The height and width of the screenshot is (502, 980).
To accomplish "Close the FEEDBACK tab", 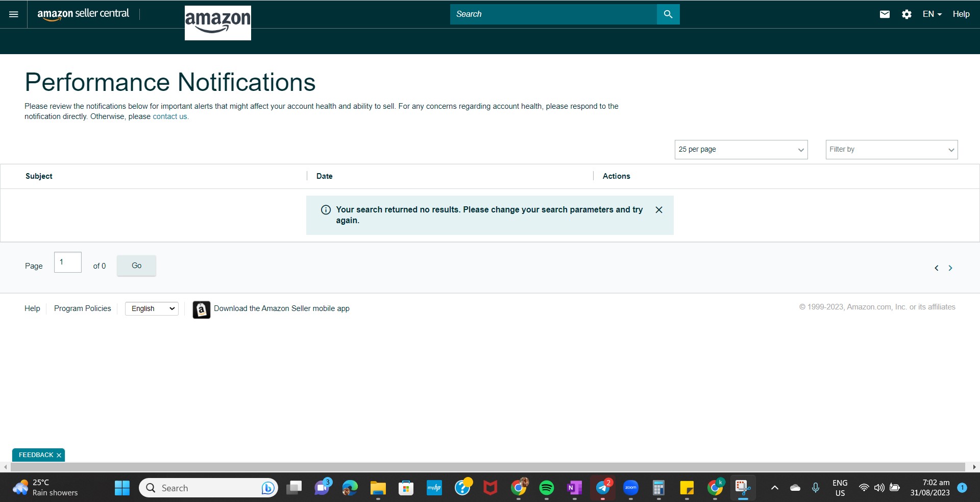I will (x=59, y=455).
